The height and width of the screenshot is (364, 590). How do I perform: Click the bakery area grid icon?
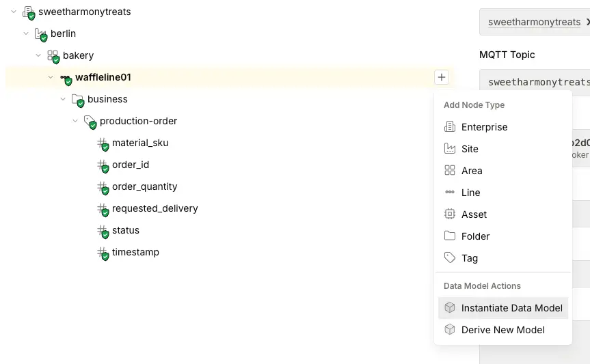pos(53,56)
